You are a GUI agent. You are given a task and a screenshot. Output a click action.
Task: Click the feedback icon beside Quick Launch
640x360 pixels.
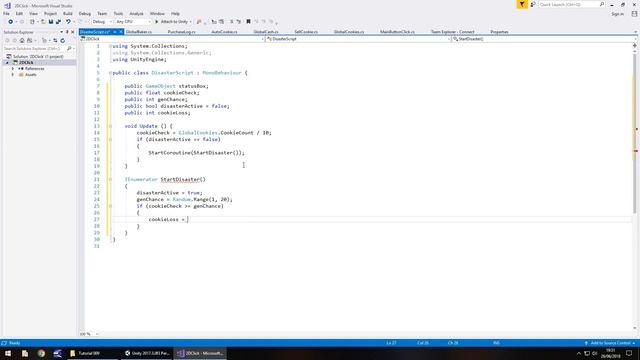pos(533,4)
